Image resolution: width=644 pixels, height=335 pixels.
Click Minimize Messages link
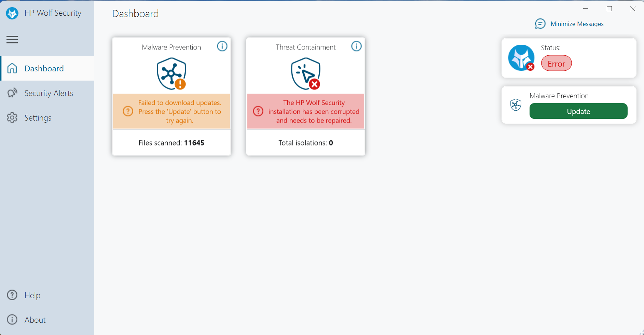coord(577,24)
